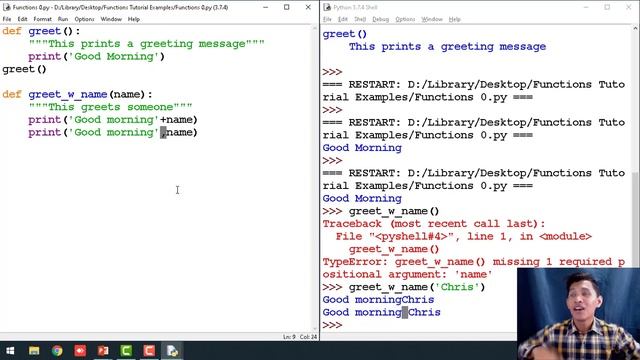
Task: Click greet docstring line in editor
Action: (x=147, y=44)
